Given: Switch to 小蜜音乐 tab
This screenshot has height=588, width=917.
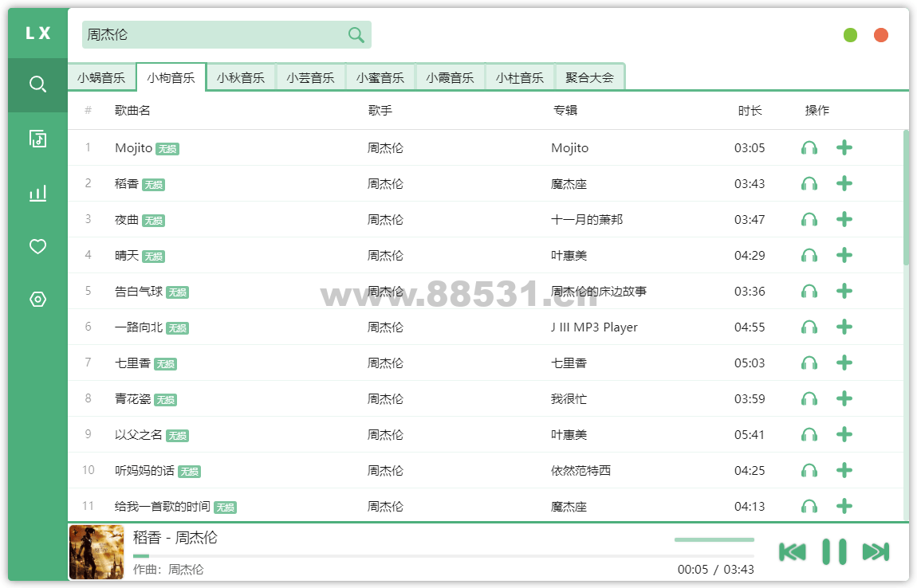Looking at the screenshot, I should coord(380,77).
